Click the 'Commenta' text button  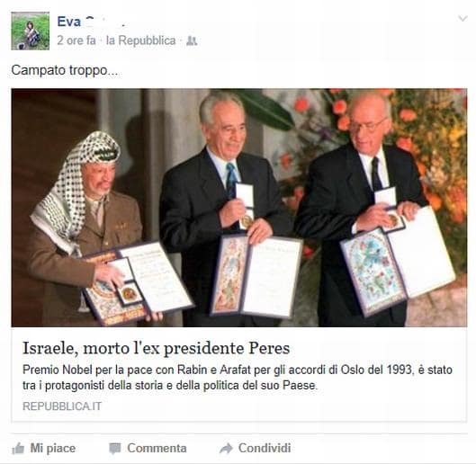point(157,448)
